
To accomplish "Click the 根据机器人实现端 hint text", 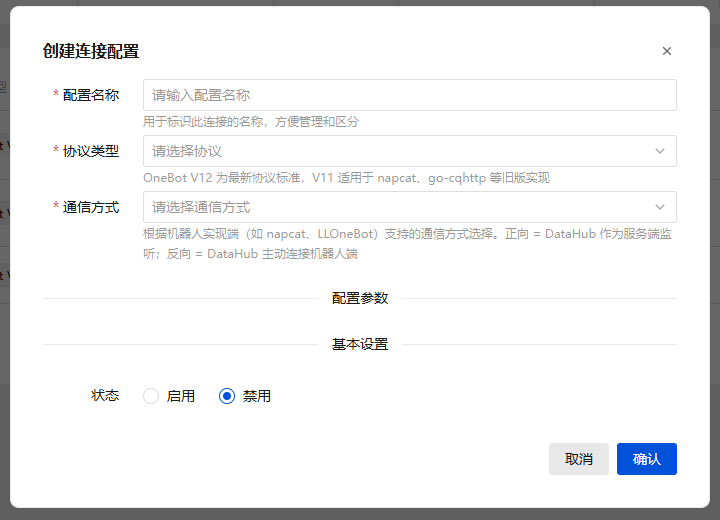I will click(x=407, y=244).
